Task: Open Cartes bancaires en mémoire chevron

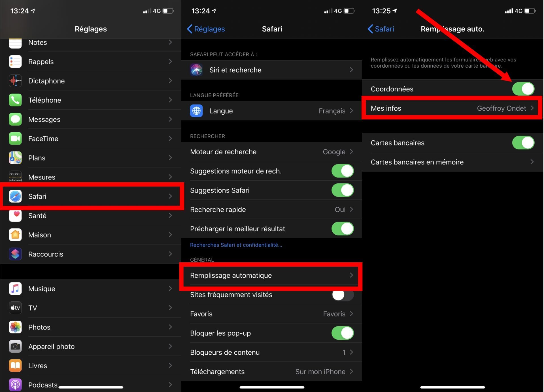Action: point(532,162)
